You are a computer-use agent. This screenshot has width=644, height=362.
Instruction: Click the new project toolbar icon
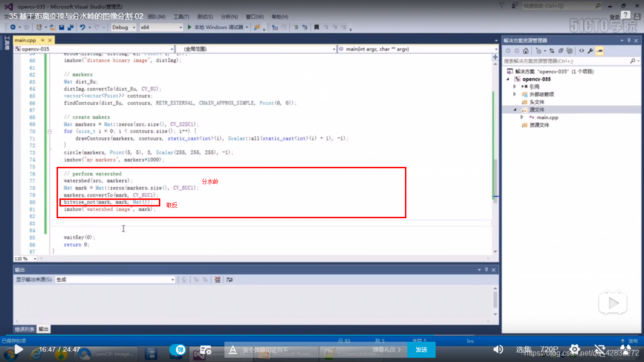pyautogui.click(x=40, y=27)
